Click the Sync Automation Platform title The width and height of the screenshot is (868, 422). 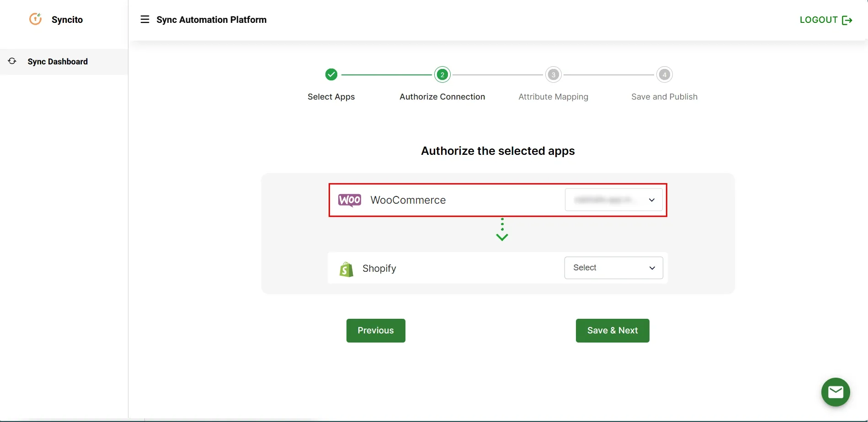212,19
